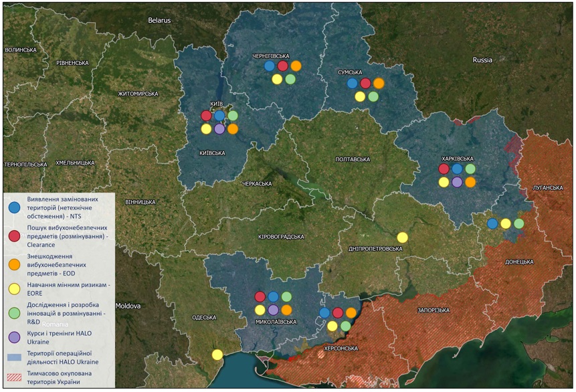Image resolution: width=576 pixels, height=392 pixels.
Task: Select the orange marker in Сумська region
Action: click(379, 84)
